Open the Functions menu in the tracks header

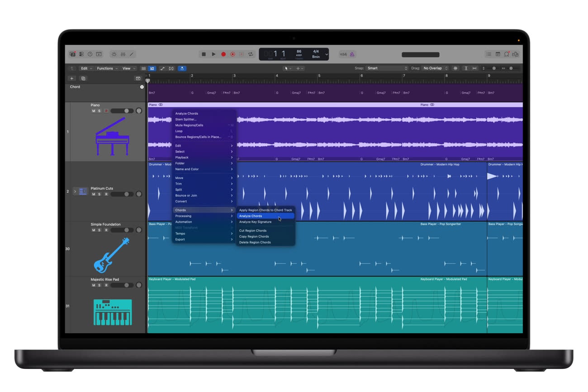point(107,68)
